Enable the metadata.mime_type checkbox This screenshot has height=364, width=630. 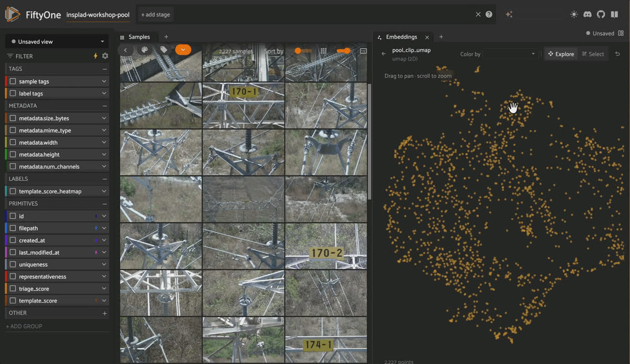coord(13,130)
